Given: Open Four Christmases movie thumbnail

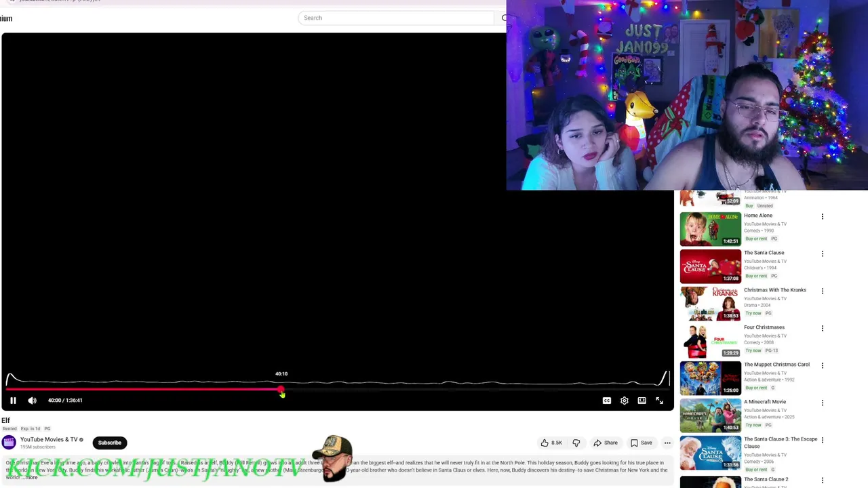Looking at the screenshot, I should click(x=711, y=341).
